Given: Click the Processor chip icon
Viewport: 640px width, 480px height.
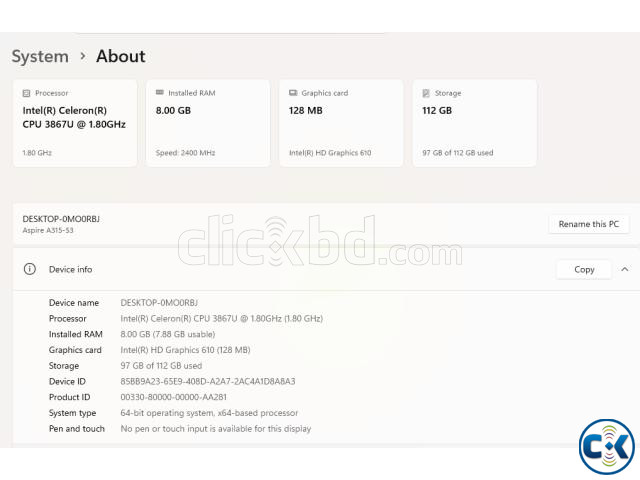Looking at the screenshot, I should click(x=27, y=93).
